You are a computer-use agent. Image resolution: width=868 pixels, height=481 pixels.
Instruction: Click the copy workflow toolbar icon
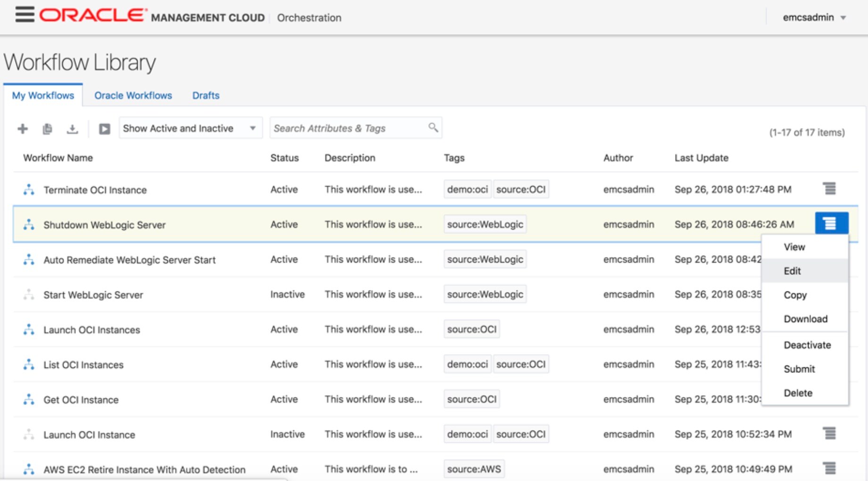47,129
